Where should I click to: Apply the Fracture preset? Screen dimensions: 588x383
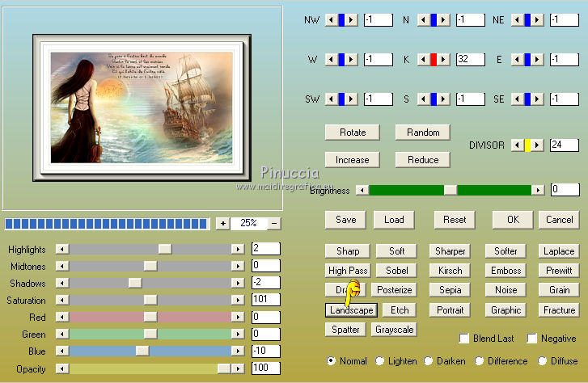point(559,310)
